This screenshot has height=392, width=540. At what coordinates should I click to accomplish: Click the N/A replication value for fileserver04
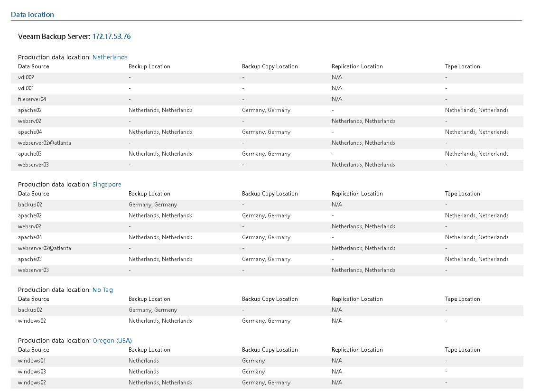click(337, 99)
